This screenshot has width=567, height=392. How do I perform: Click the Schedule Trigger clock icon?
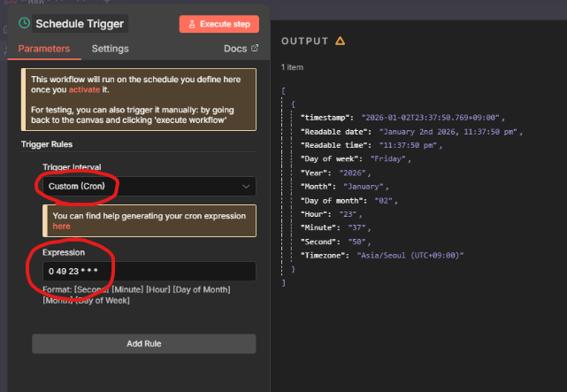[25, 23]
